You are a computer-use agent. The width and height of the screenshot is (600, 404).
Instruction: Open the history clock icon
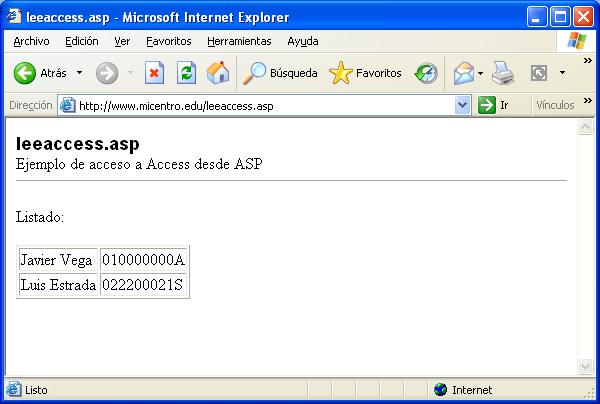[426, 73]
